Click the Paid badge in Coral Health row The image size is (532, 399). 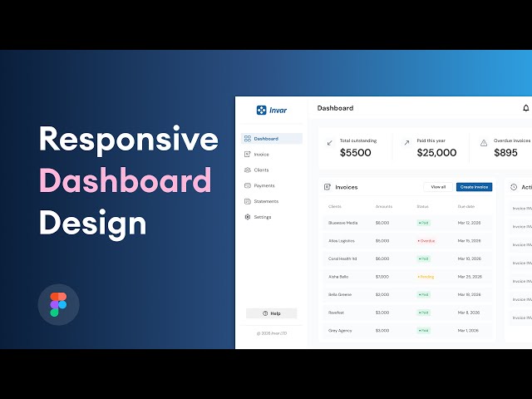(423, 259)
